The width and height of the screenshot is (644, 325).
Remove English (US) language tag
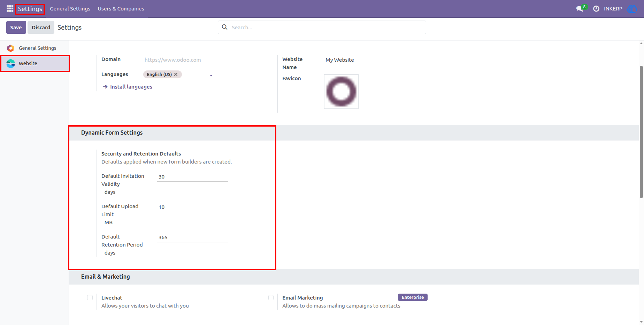(176, 74)
